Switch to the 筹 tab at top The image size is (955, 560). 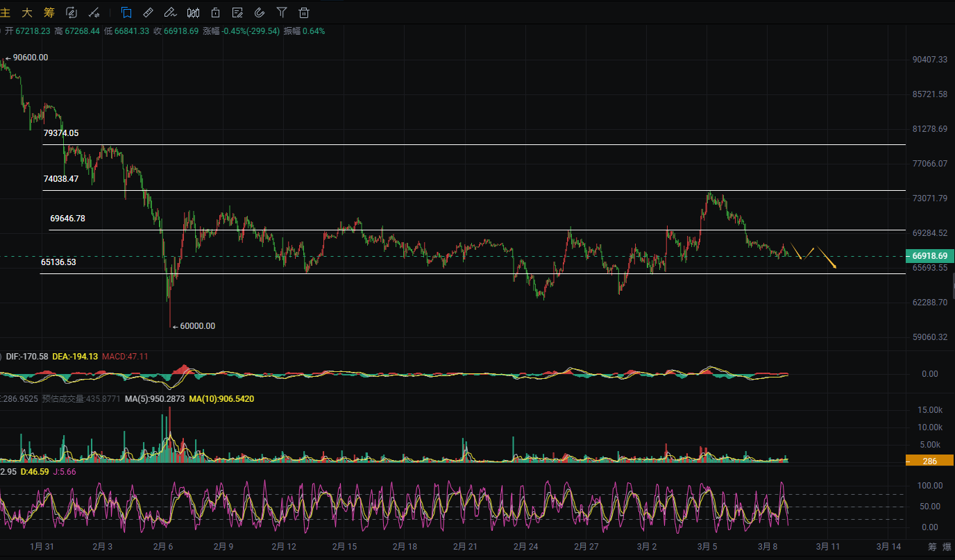[x=49, y=12]
